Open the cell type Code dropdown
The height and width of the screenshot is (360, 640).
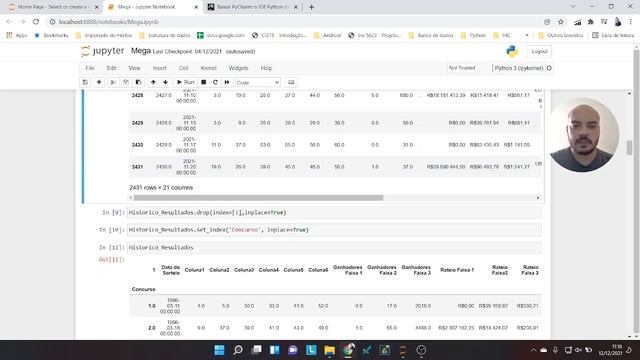click(258, 82)
